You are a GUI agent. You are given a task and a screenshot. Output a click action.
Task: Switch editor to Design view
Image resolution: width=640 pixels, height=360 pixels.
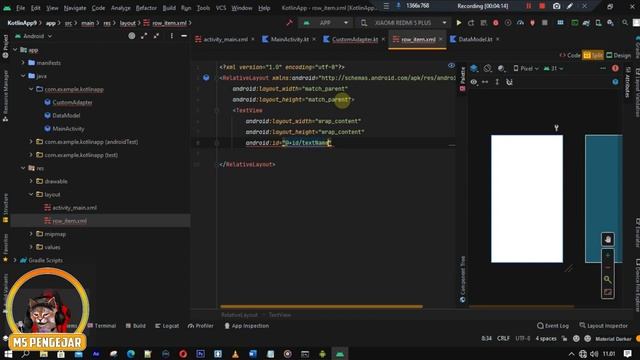pyautogui.click(x=618, y=55)
